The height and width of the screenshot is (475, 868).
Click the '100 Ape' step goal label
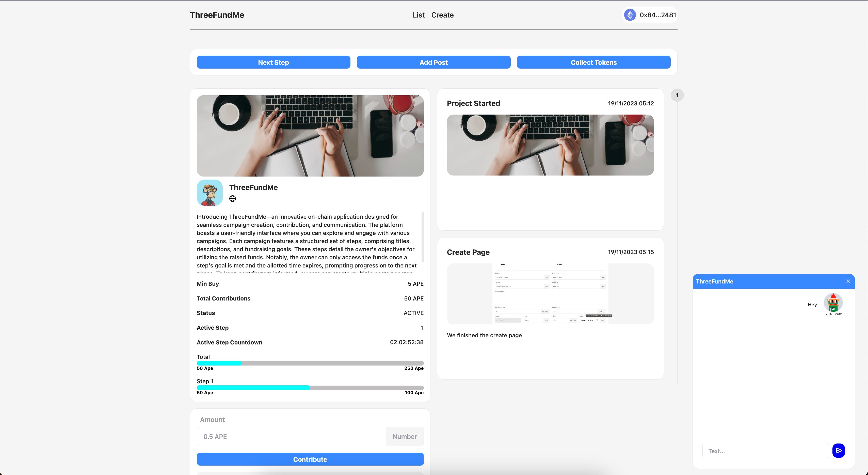414,393
